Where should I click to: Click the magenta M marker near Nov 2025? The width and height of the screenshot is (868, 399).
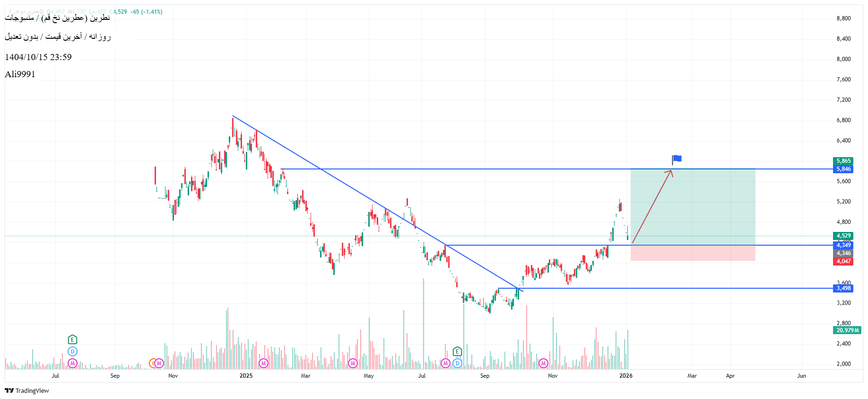[x=543, y=363]
